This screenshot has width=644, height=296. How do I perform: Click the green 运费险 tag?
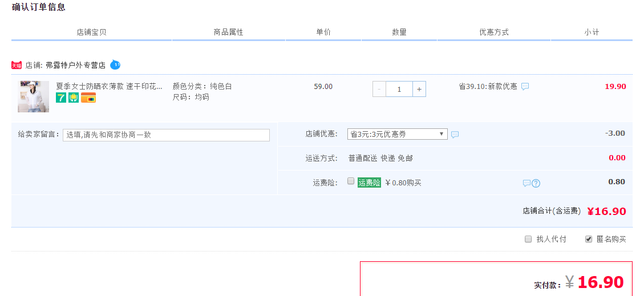click(x=369, y=183)
